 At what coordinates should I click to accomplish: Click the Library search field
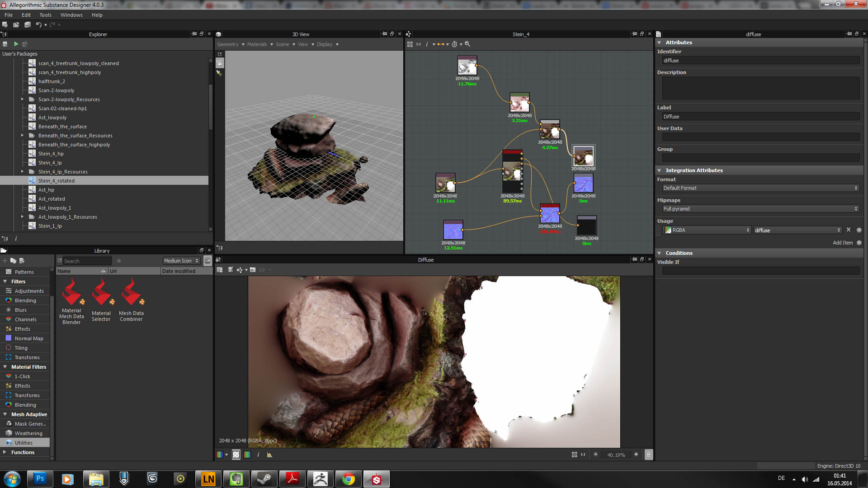[x=87, y=261]
